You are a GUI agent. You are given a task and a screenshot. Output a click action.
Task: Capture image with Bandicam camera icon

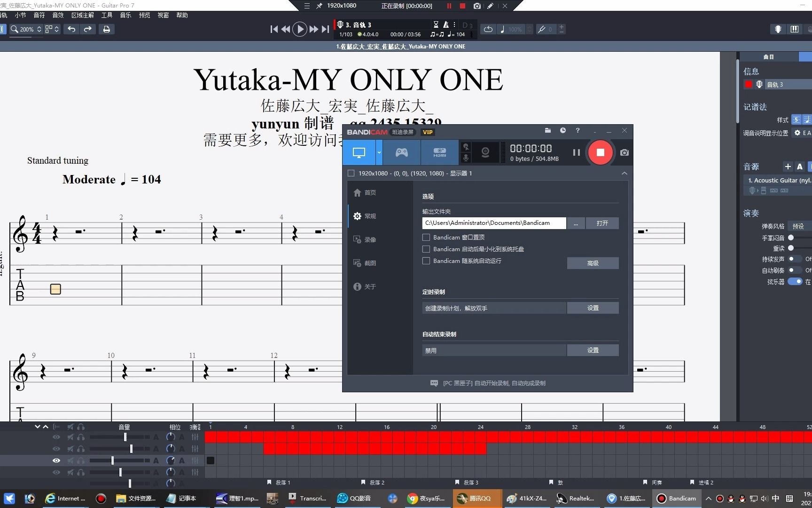624,152
